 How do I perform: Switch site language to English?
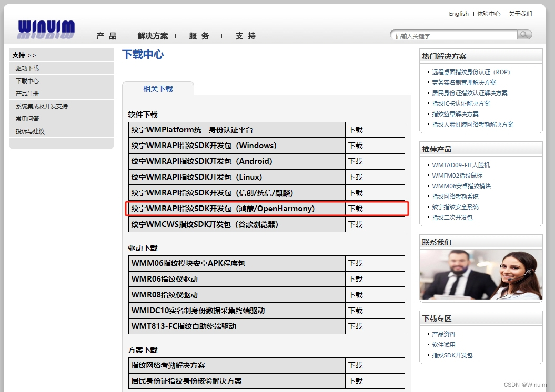click(459, 14)
